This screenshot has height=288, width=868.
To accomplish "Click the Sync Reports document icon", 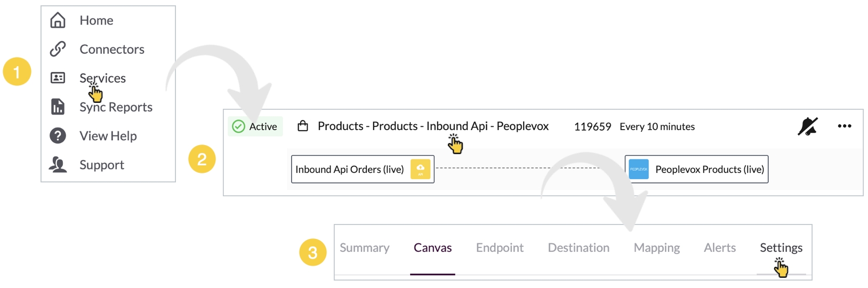I will pyautogui.click(x=58, y=107).
